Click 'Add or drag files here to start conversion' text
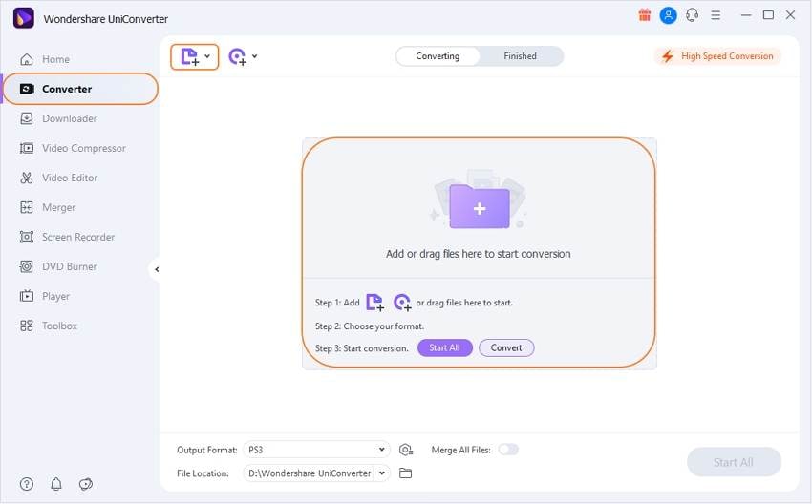Viewport: 812px width, 504px height. coord(478,254)
